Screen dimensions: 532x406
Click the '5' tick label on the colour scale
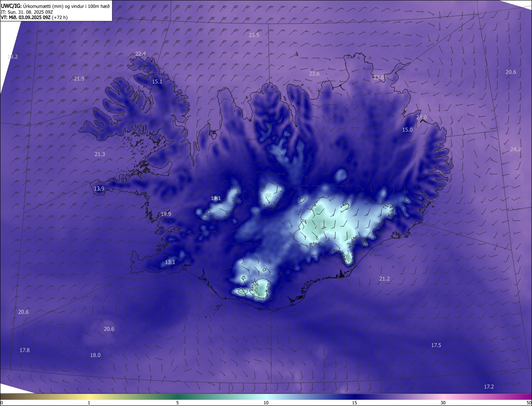tap(177, 403)
